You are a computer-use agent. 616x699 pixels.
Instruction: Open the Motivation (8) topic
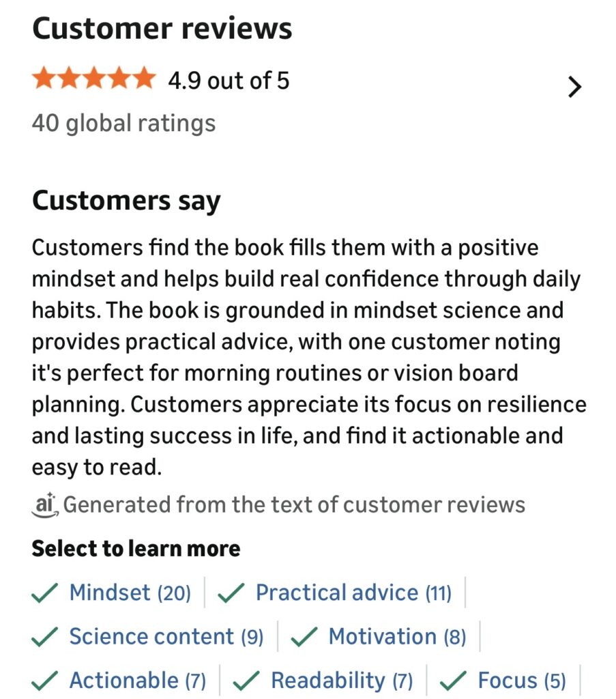tap(397, 637)
